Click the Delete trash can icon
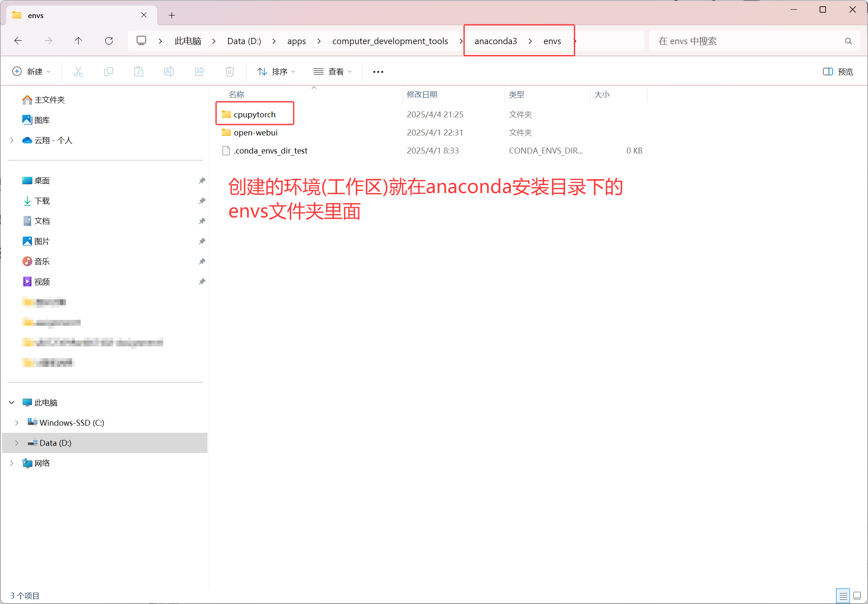Image resolution: width=868 pixels, height=604 pixels. pyautogui.click(x=230, y=72)
